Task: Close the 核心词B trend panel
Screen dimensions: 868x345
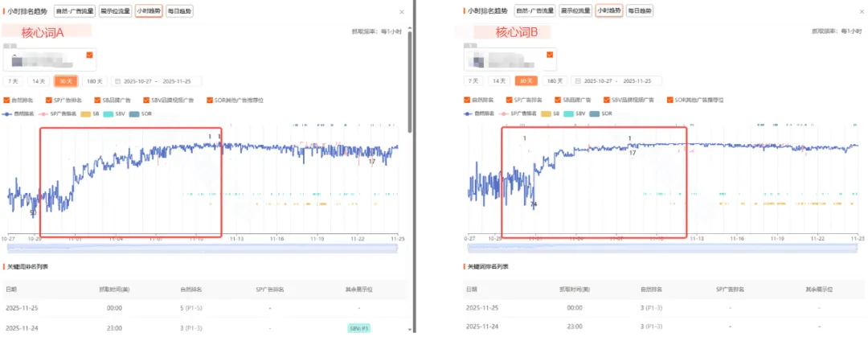Action: click(862, 11)
